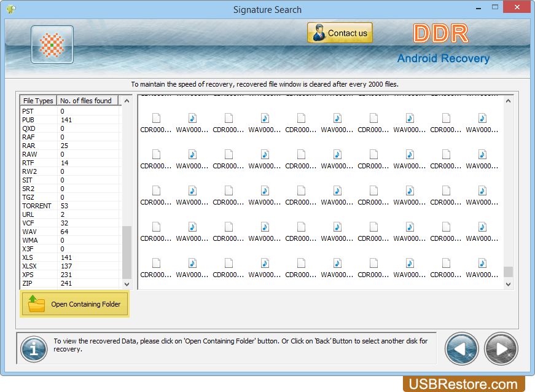Screen dimensions: 535x392
Task: Select the RW2 file type row
Action: pyautogui.click(x=70, y=171)
